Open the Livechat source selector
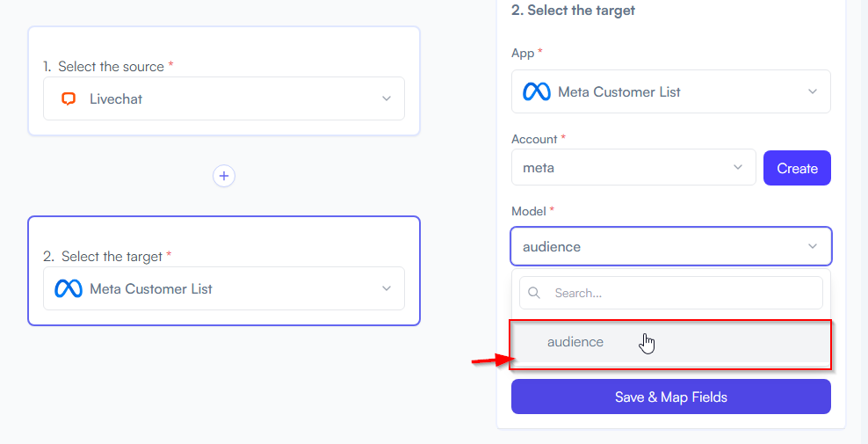This screenshot has height=444, width=868. point(224,98)
